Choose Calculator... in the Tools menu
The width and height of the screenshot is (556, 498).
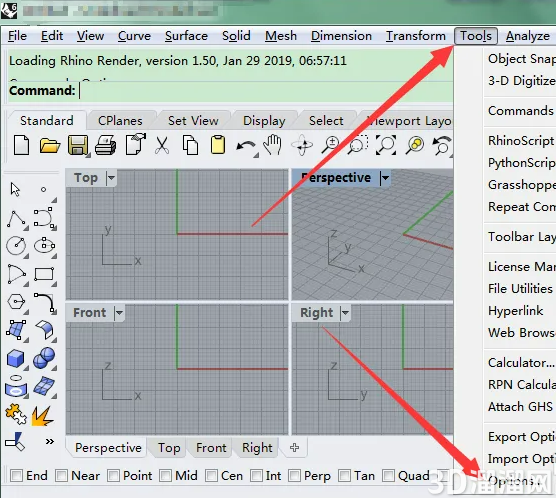(521, 363)
